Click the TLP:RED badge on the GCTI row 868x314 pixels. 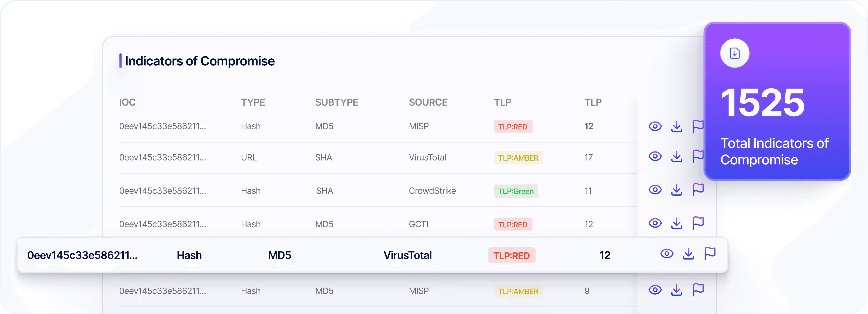point(513,224)
